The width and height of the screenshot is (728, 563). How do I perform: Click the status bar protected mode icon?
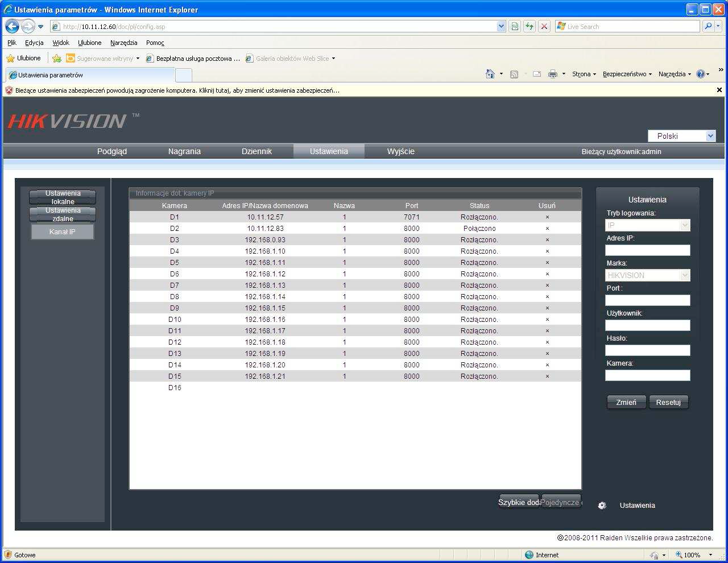point(654,555)
